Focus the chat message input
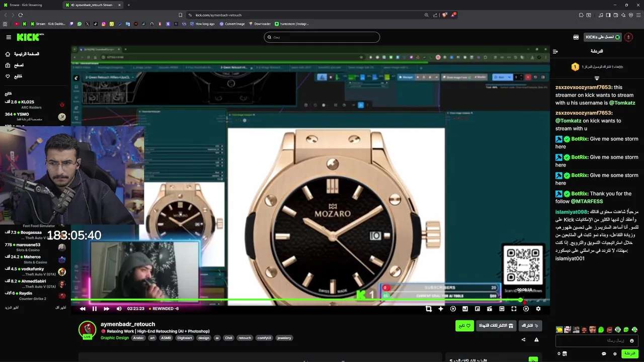This screenshot has height=362, width=644. 597,341
